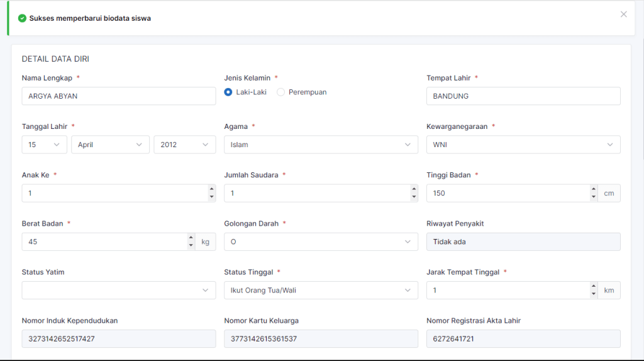Open the birth day dropdown
This screenshot has height=361, width=644.
tap(44, 145)
